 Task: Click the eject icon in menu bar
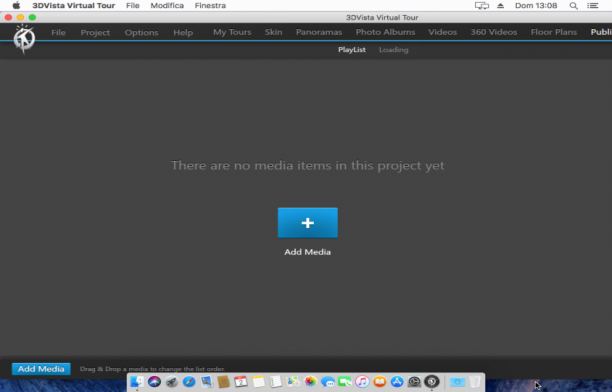pos(500,5)
